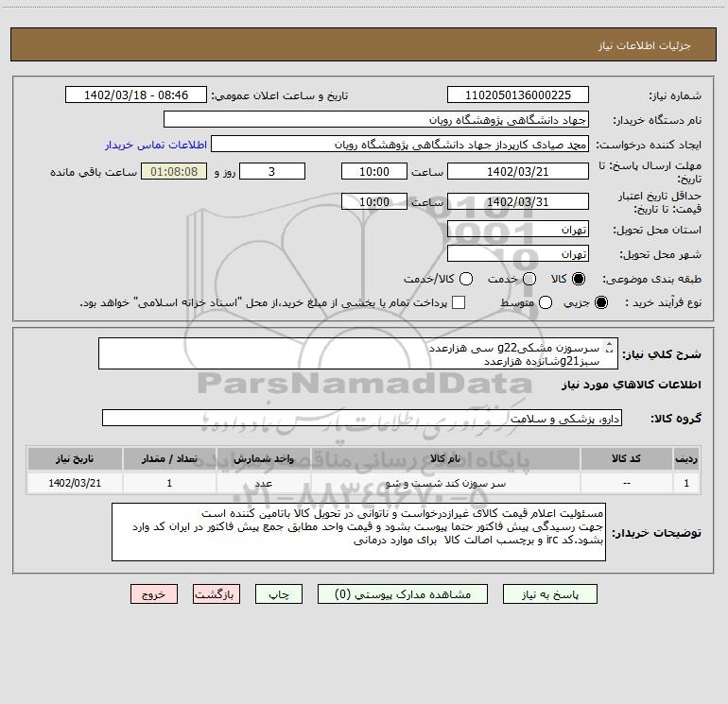Screen dimensions: 728x704
Task: Click the کد کالا column header
Action: click(626, 458)
